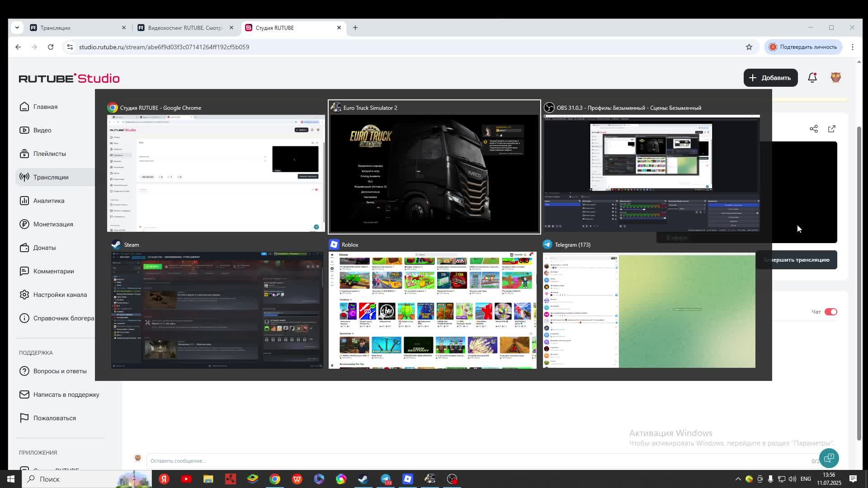Click the notifications bell icon
This screenshot has height=488, width=868.
click(x=812, y=78)
